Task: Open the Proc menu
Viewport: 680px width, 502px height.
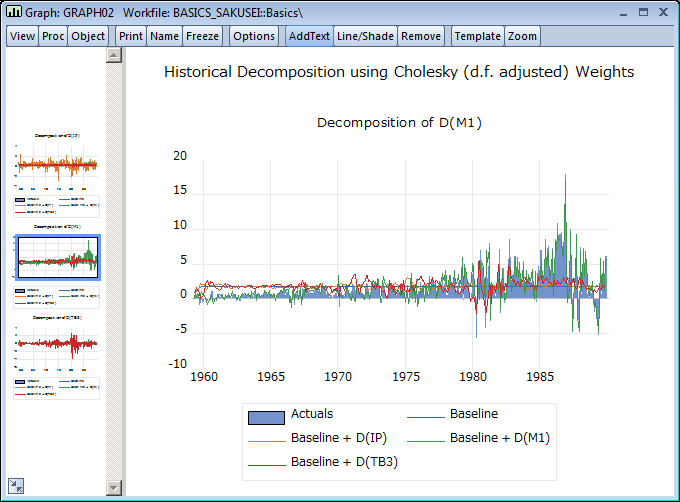Action: [x=53, y=36]
